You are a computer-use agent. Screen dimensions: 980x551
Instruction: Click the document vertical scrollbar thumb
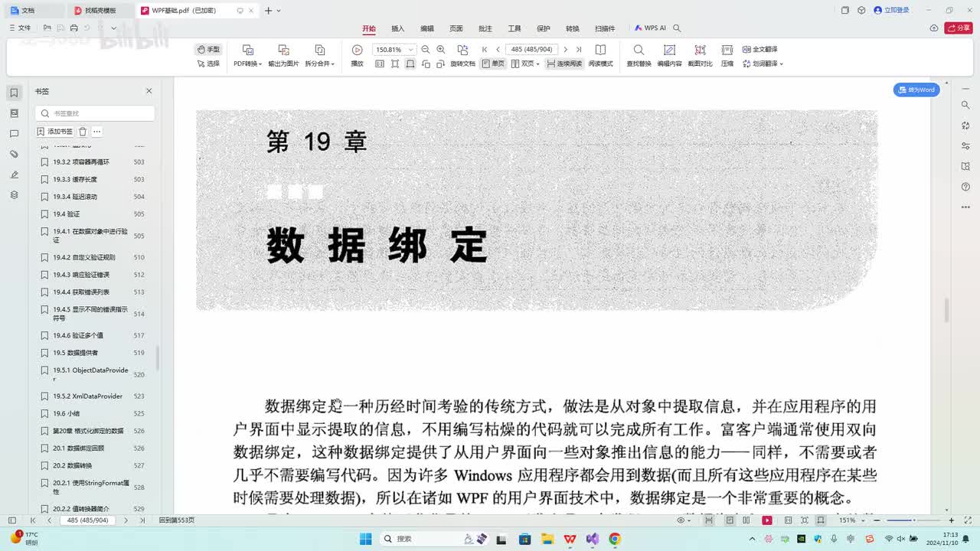(947, 310)
